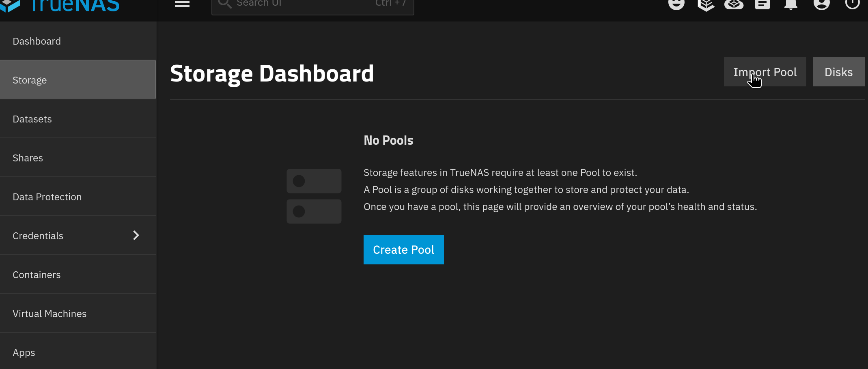Screen dimensions: 868x369
Task: Click the TrueCommand status icon
Action: [x=706, y=4]
